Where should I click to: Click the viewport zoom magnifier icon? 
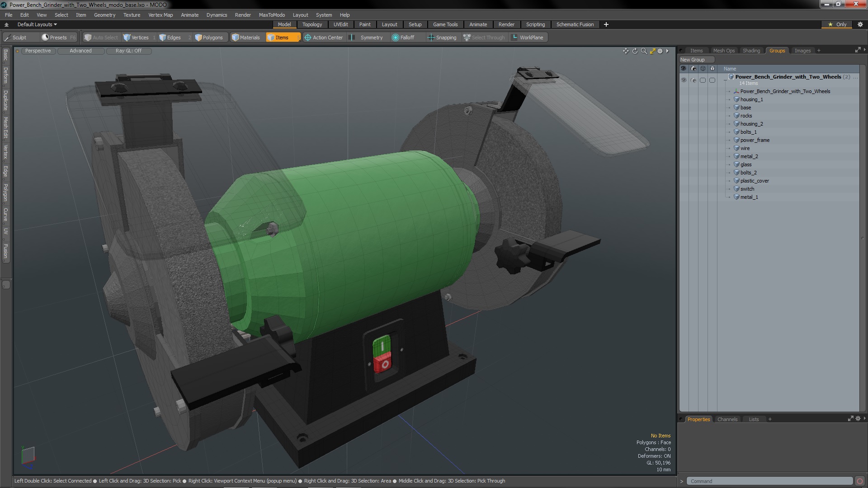(x=644, y=51)
